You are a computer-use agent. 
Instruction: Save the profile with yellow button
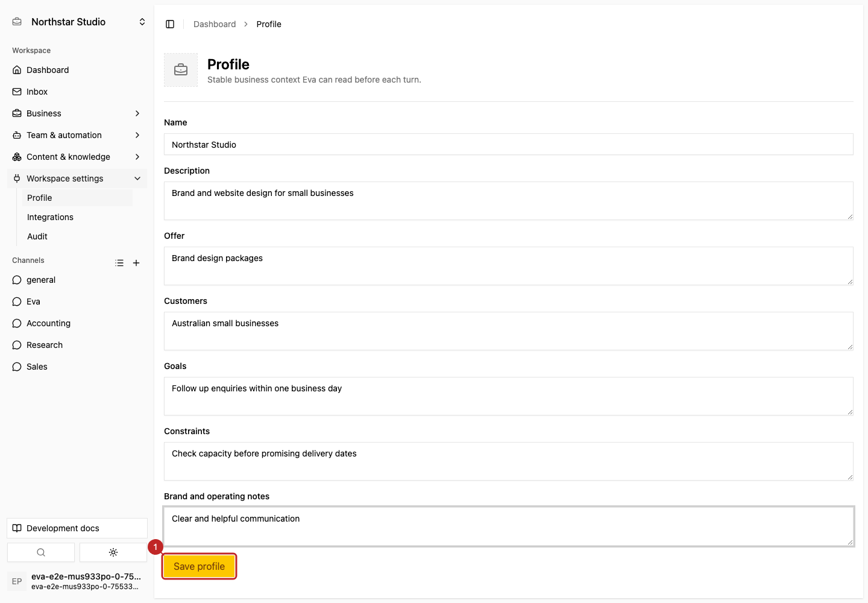click(200, 566)
